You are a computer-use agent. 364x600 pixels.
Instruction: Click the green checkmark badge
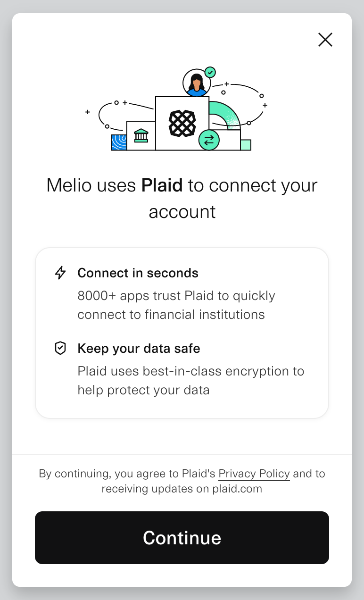point(210,72)
